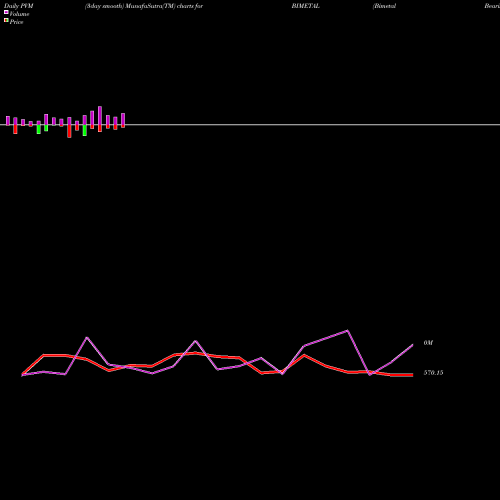Click the Price legend color swatch
This screenshot has width=500, height=500.
click(6, 20)
